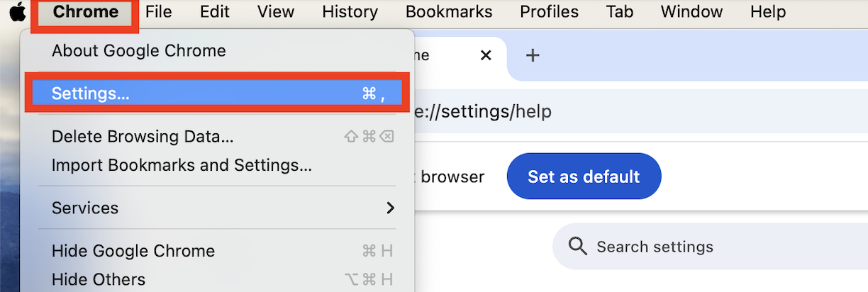Focus the Search settings field
Image resolution: width=868 pixels, height=292 pixels.
(x=710, y=247)
